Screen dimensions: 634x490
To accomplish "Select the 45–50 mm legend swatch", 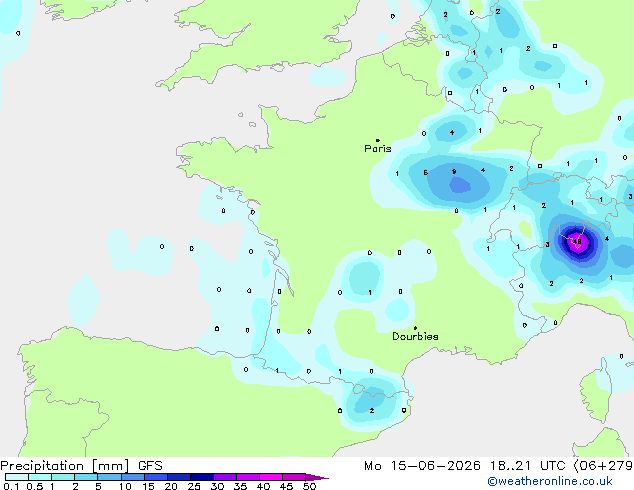I will (294, 477).
